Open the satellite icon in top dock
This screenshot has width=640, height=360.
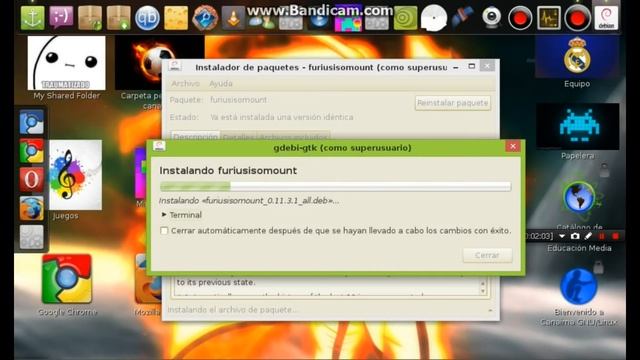pyautogui.click(x=462, y=18)
